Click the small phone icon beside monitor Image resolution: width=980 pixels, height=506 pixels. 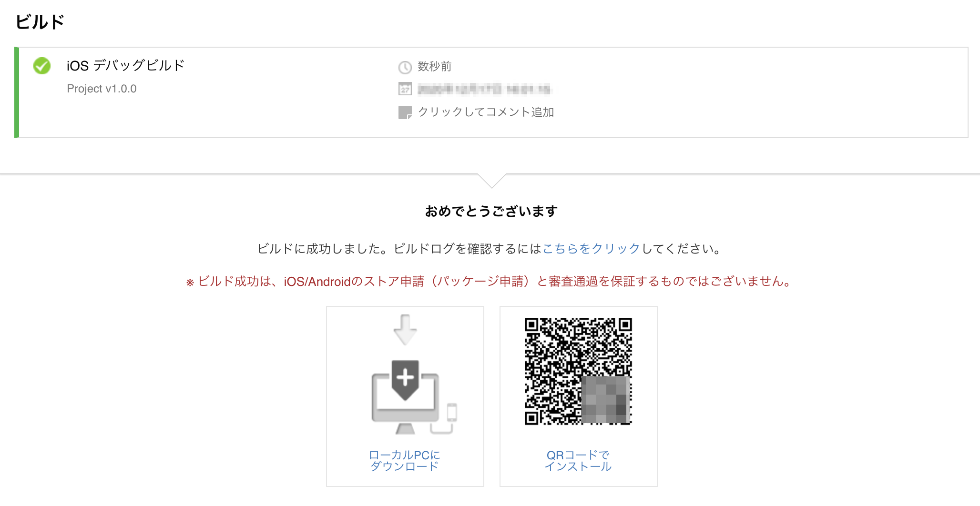(452, 412)
